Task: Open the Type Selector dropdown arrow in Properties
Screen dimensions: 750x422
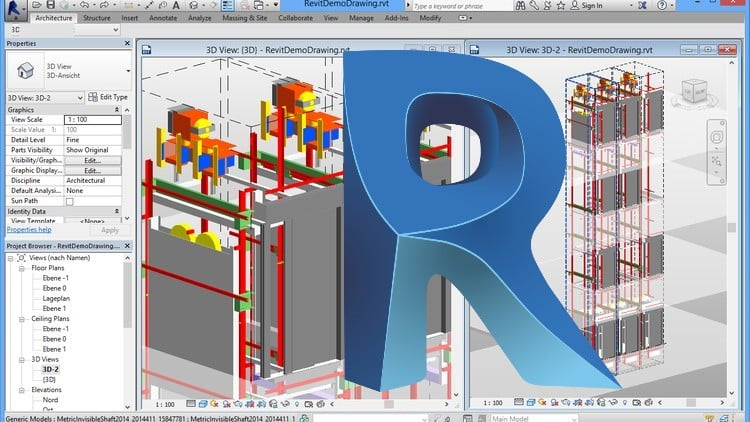Action: 128,71
